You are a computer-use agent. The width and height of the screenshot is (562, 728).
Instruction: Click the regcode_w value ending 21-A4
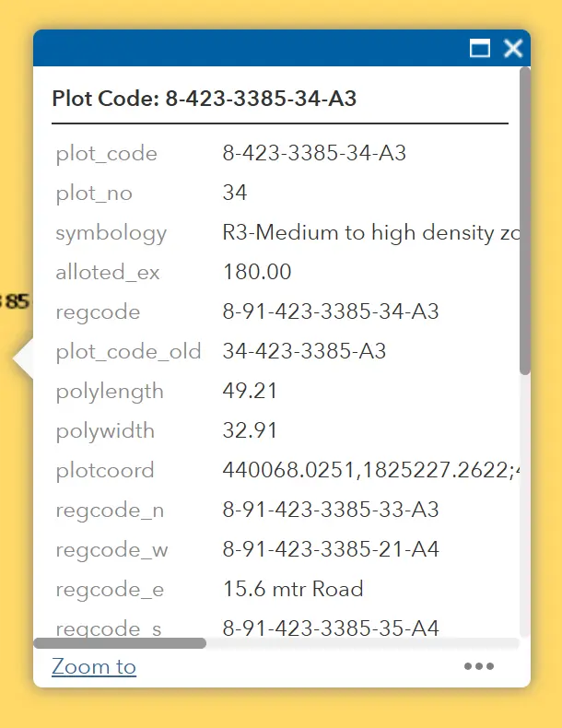(x=331, y=549)
